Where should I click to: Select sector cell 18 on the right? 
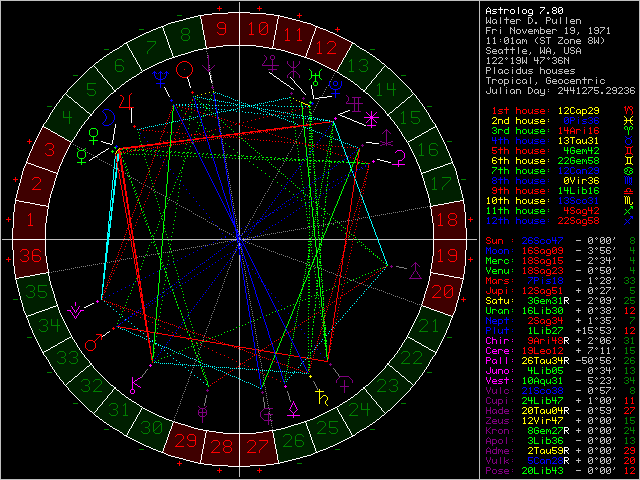pos(448,220)
